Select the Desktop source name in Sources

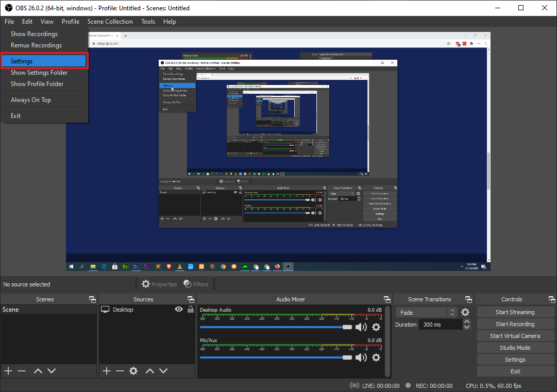coord(123,310)
